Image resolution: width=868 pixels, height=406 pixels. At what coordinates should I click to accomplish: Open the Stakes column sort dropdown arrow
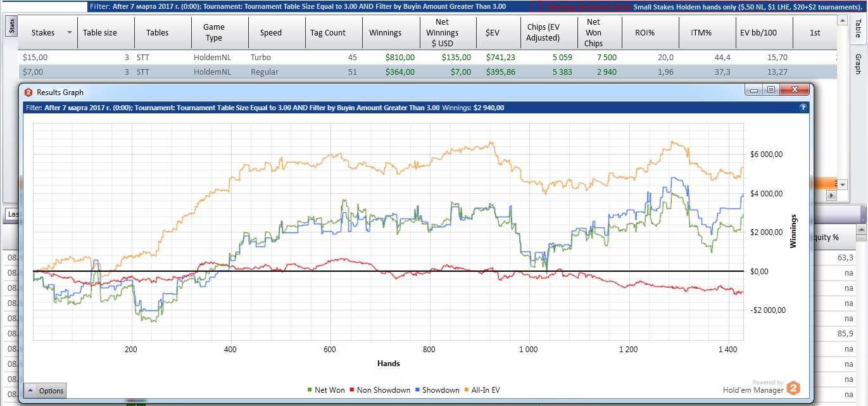[x=69, y=33]
